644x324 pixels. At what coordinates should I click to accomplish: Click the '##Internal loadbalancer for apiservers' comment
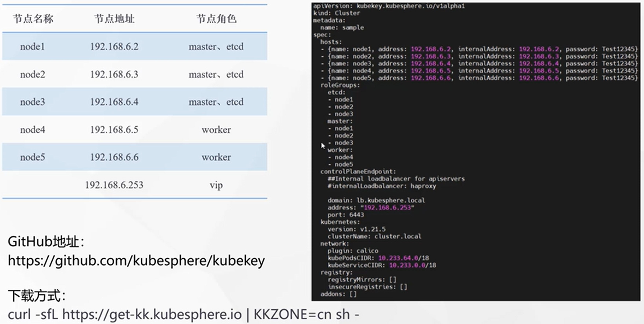(396, 179)
